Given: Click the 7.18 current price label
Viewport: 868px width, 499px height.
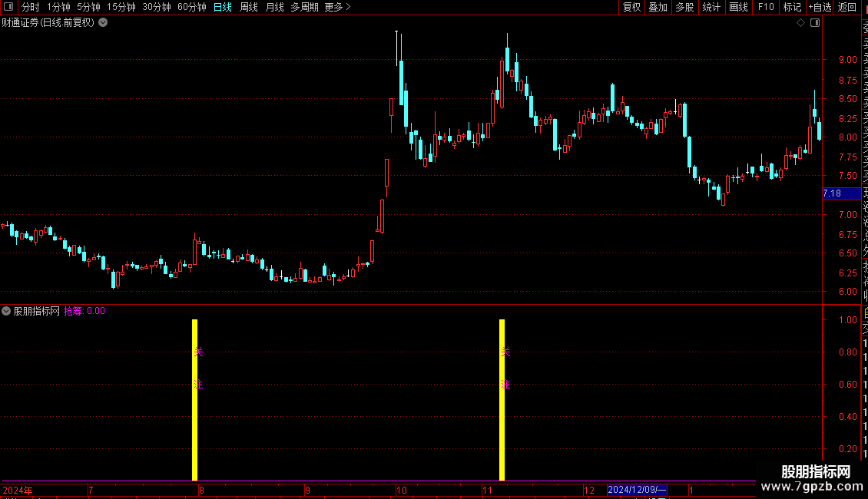Looking at the screenshot, I should click(841, 193).
